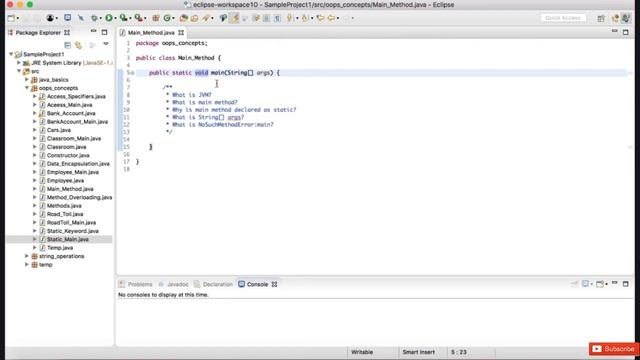The image size is (640, 360).
Task: Click the New Java Package icon
Action: coord(156,18)
